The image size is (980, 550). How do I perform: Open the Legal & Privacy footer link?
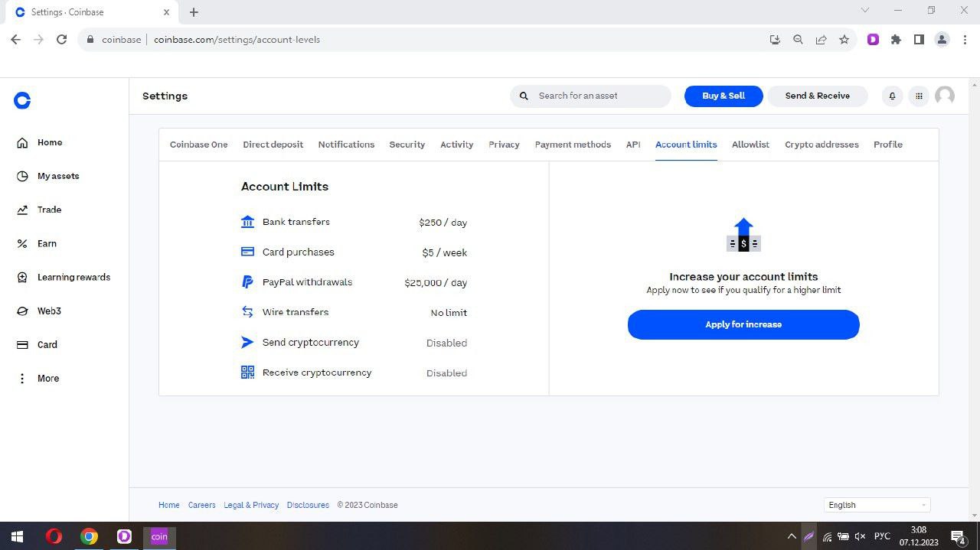click(251, 505)
